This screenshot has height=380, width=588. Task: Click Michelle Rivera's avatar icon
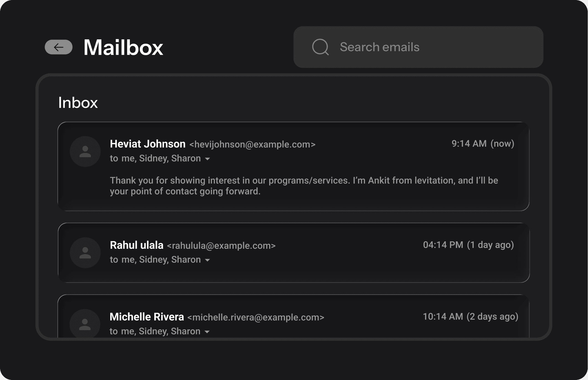pos(85,324)
